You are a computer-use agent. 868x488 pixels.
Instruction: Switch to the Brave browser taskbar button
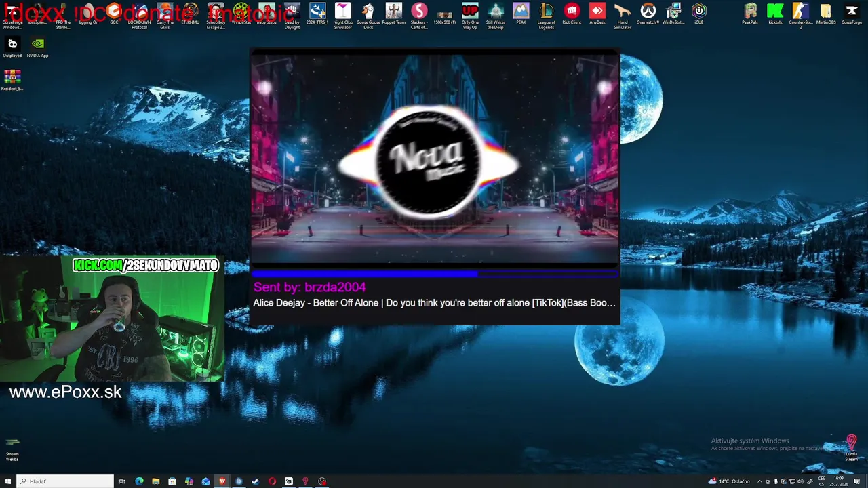pos(222,481)
